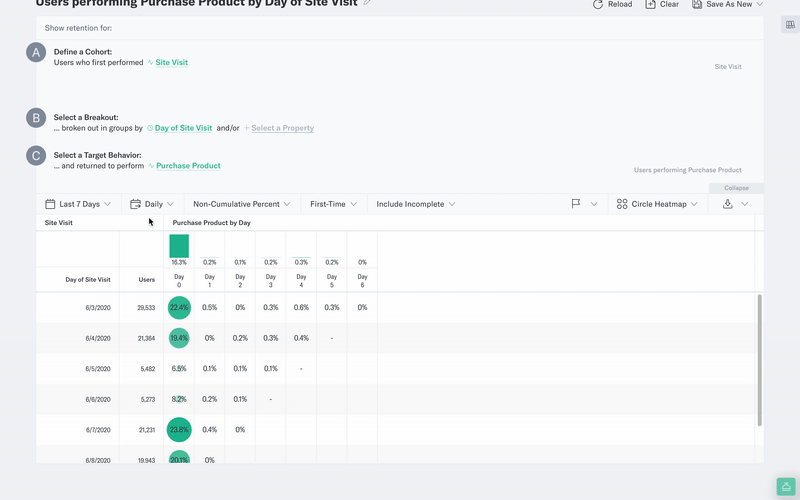Click the 6/6/2020 row date
The image size is (800, 500).
tap(98, 399)
